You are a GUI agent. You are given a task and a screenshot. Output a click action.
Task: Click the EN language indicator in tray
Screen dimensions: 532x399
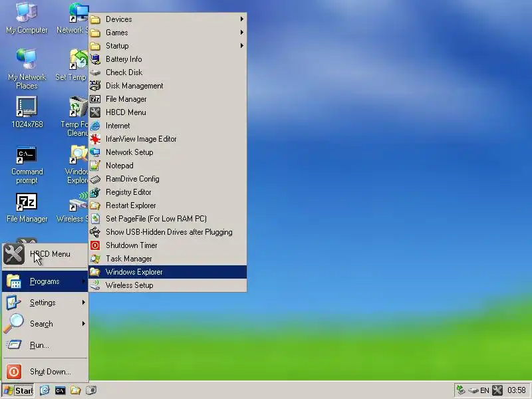tap(485, 390)
